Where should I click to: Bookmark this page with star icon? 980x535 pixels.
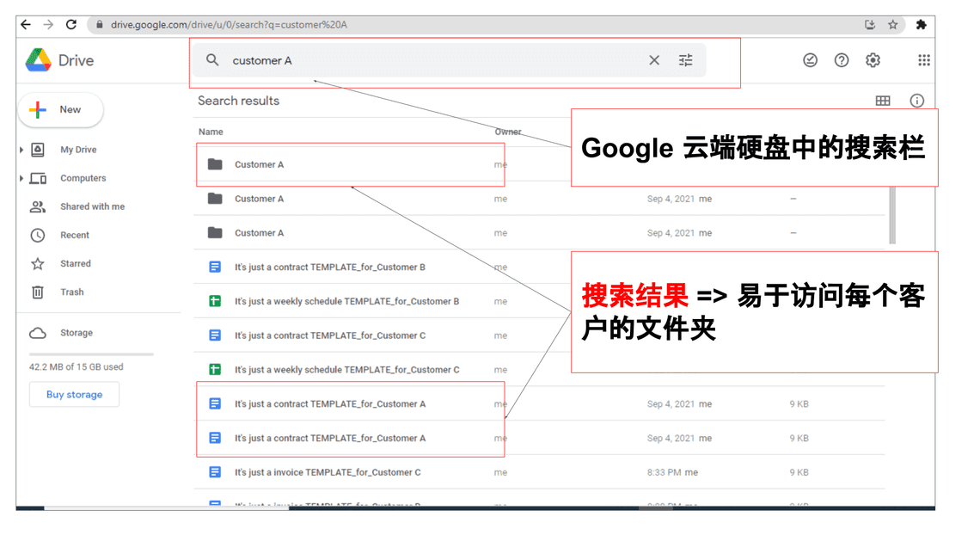[x=893, y=25]
